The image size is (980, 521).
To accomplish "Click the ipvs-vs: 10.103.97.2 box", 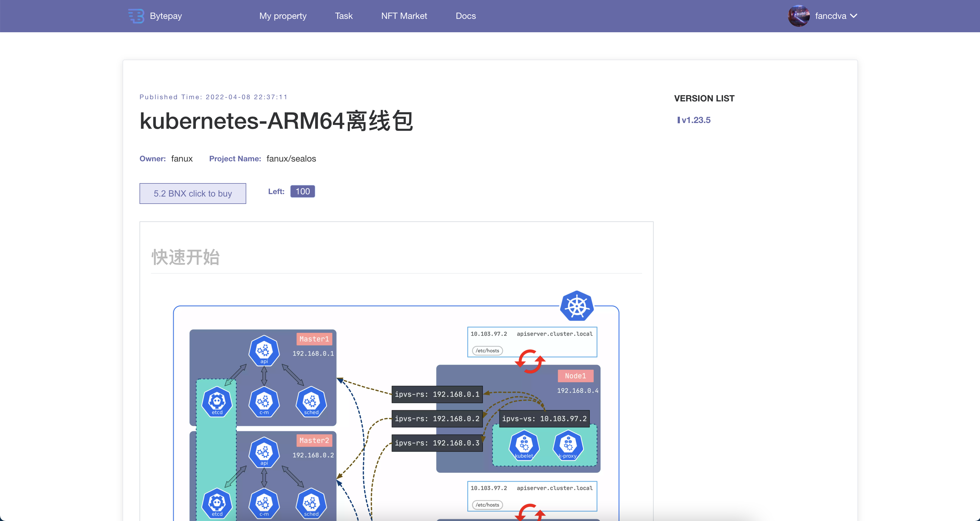I will click(544, 418).
